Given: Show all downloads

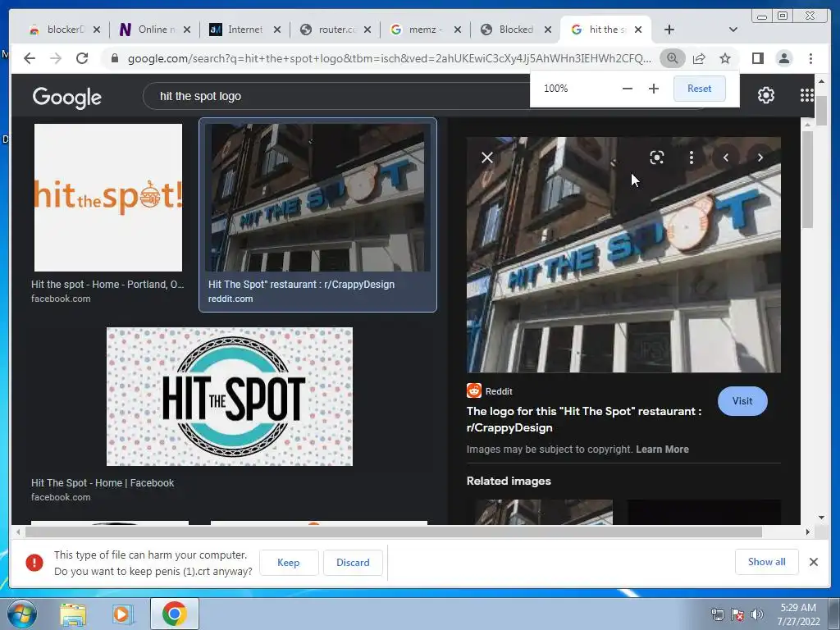Looking at the screenshot, I should click(767, 561).
